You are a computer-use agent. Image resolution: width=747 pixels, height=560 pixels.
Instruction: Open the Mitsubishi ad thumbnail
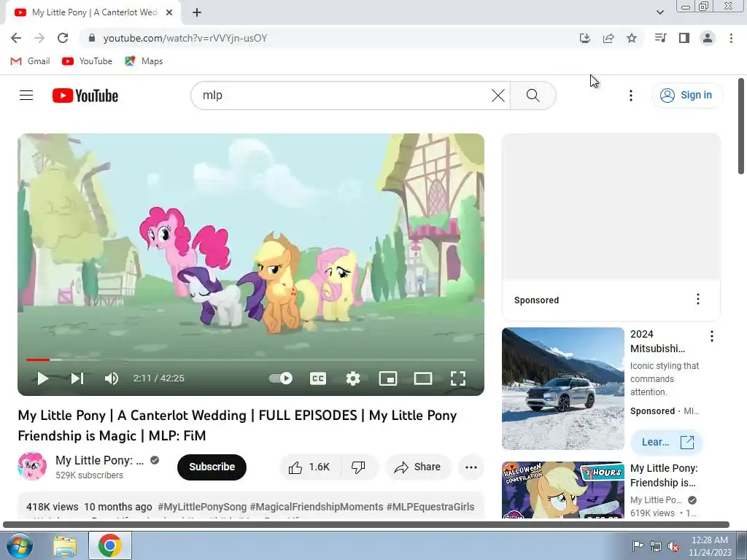pos(562,389)
